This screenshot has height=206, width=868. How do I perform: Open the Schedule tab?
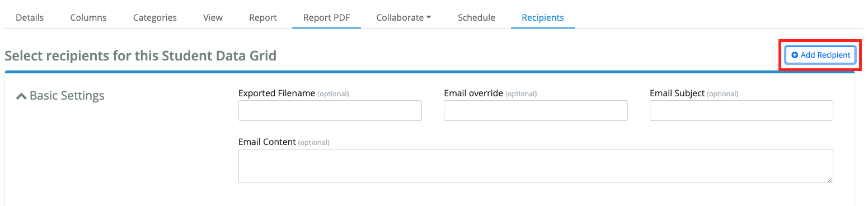pos(476,17)
